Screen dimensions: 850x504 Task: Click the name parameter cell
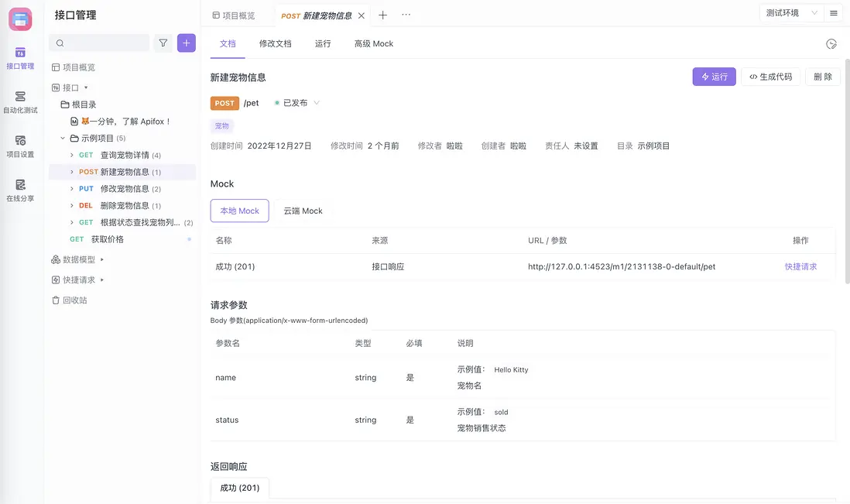(225, 378)
